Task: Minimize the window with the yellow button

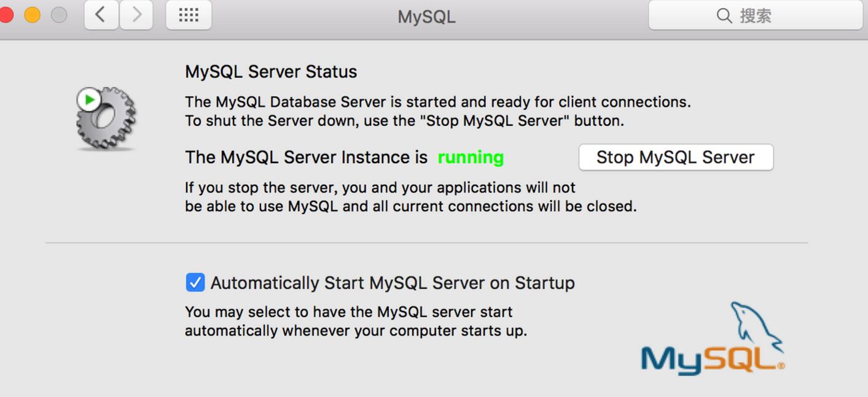Action: pos(33,15)
